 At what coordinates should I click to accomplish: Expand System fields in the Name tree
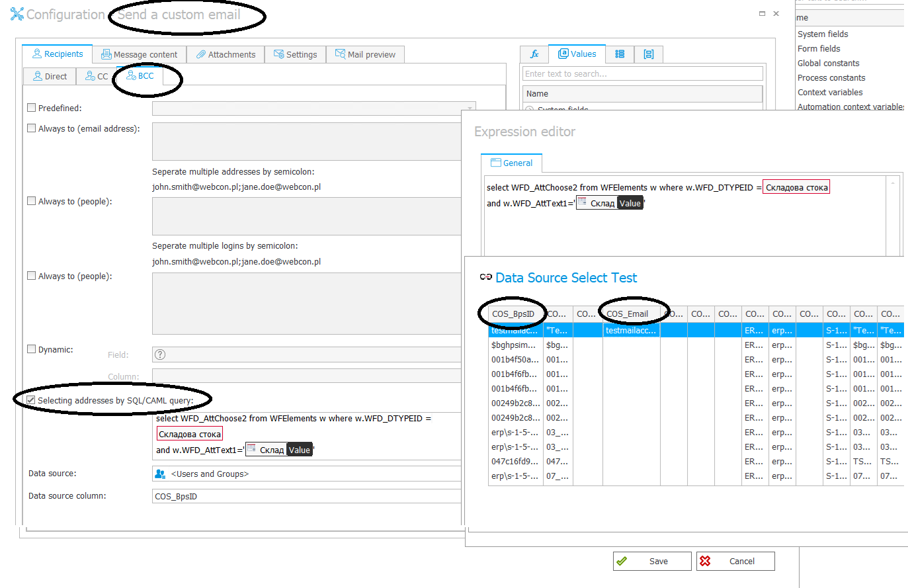(x=529, y=109)
